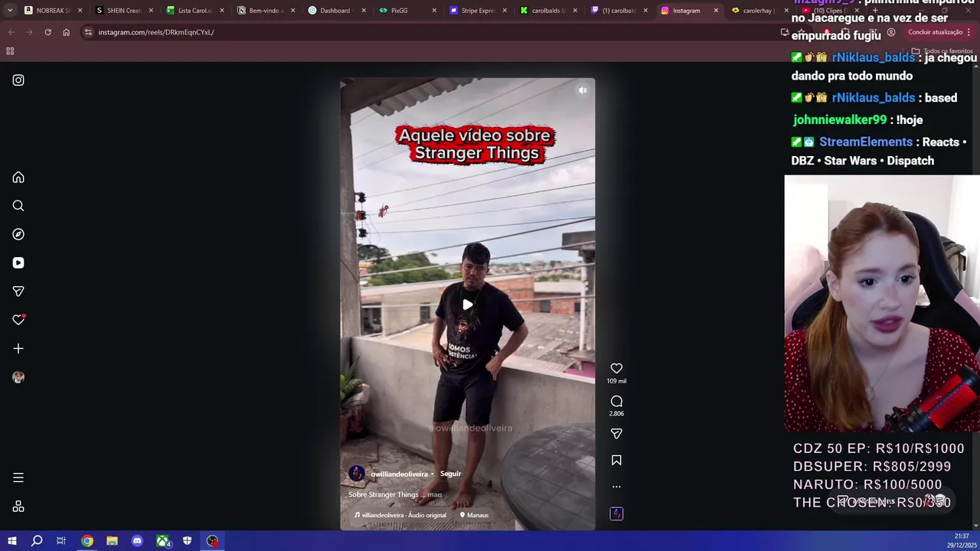Image resolution: width=980 pixels, height=551 pixels.
Task: Play the paused reel video
Action: [x=468, y=305]
